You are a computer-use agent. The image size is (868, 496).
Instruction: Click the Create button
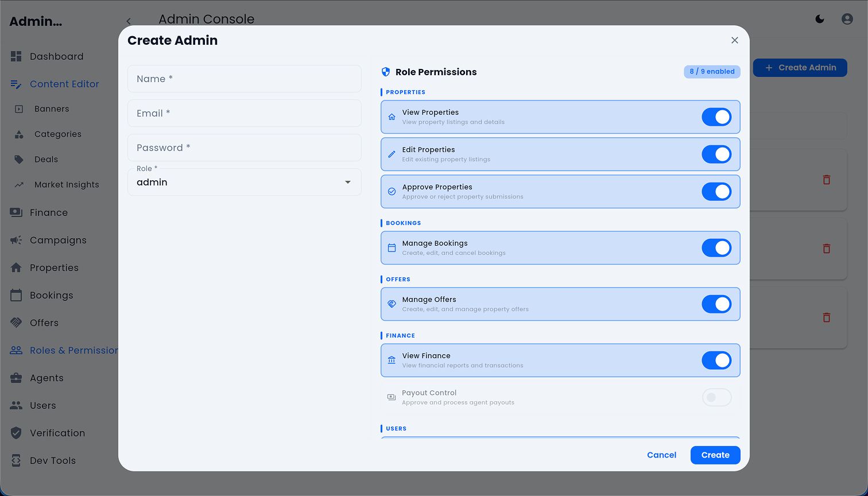coord(715,455)
